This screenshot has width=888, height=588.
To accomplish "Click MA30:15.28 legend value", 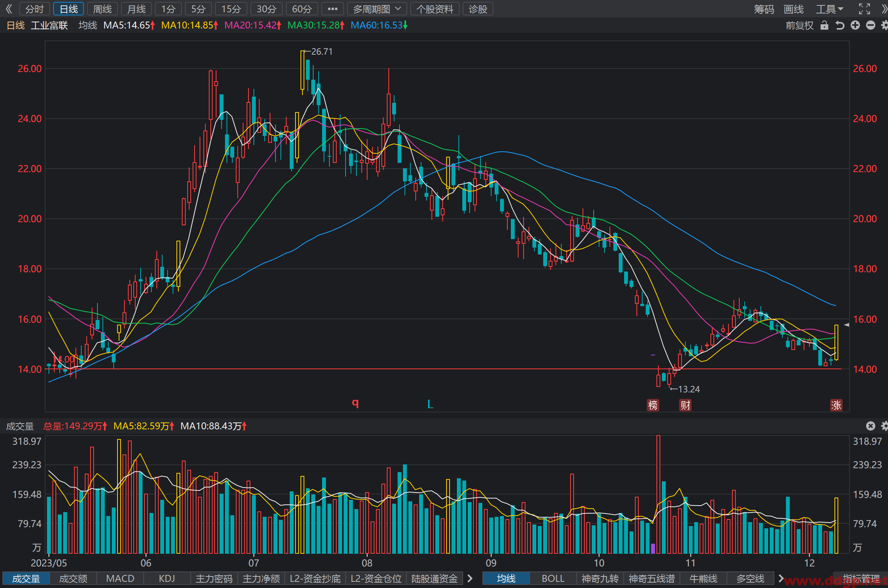I will tap(316, 25).
